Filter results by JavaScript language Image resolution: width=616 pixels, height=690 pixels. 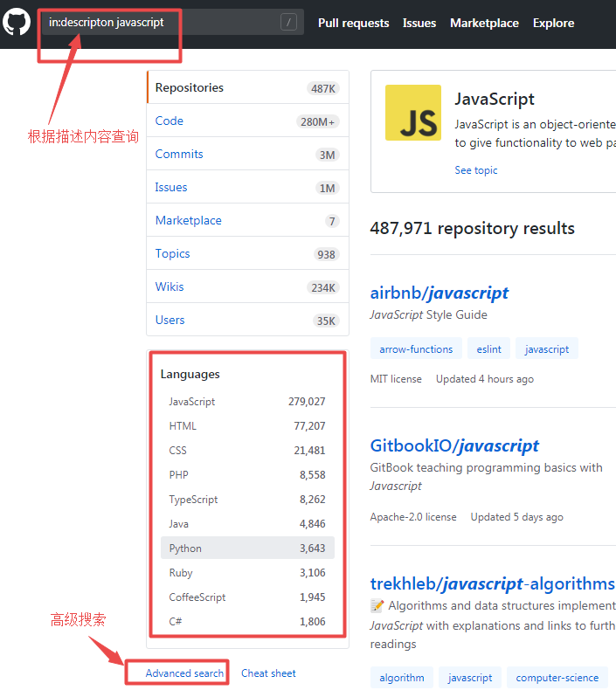(247, 401)
